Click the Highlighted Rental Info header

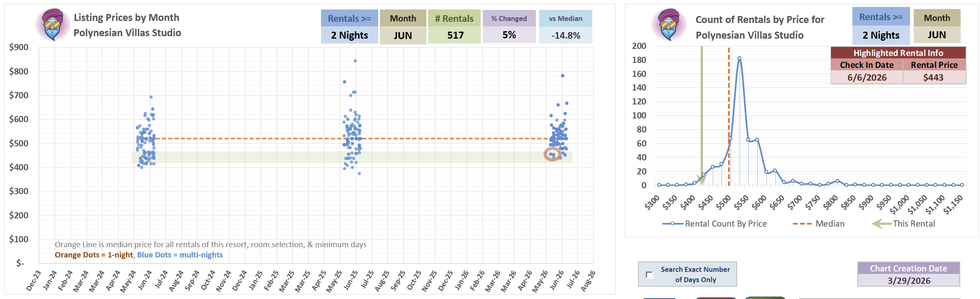[x=898, y=53]
